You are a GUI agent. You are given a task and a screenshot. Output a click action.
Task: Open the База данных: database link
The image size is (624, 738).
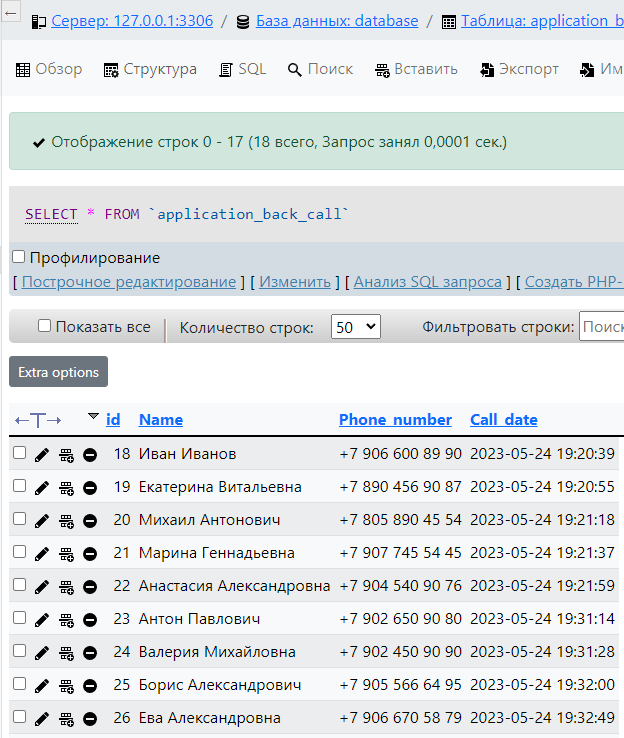coord(337,21)
